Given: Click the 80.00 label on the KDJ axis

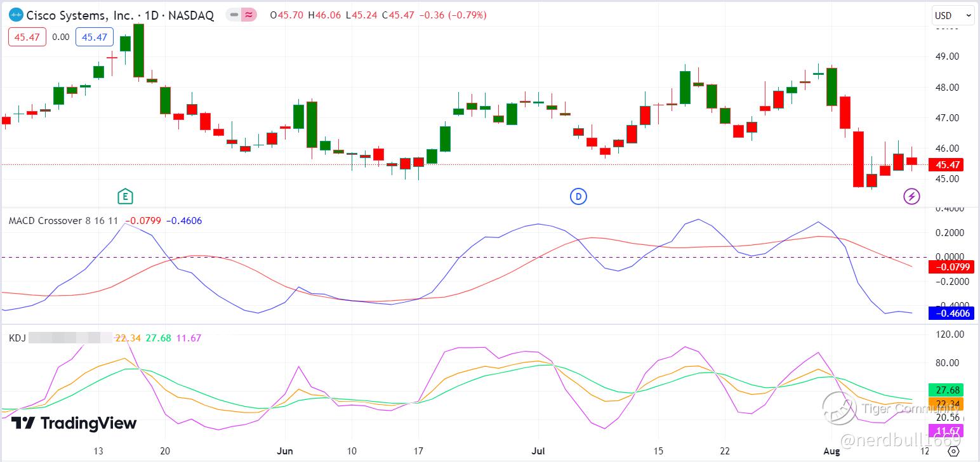Looking at the screenshot, I should (948, 363).
